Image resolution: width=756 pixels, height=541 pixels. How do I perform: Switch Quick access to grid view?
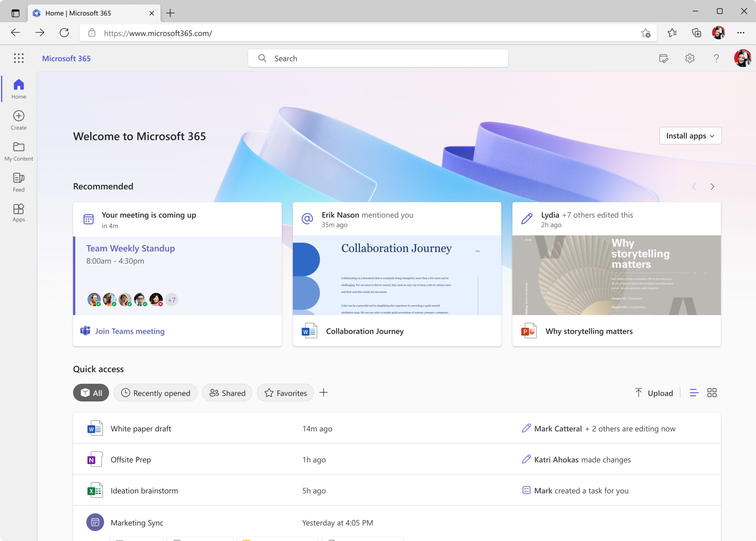pyautogui.click(x=712, y=393)
